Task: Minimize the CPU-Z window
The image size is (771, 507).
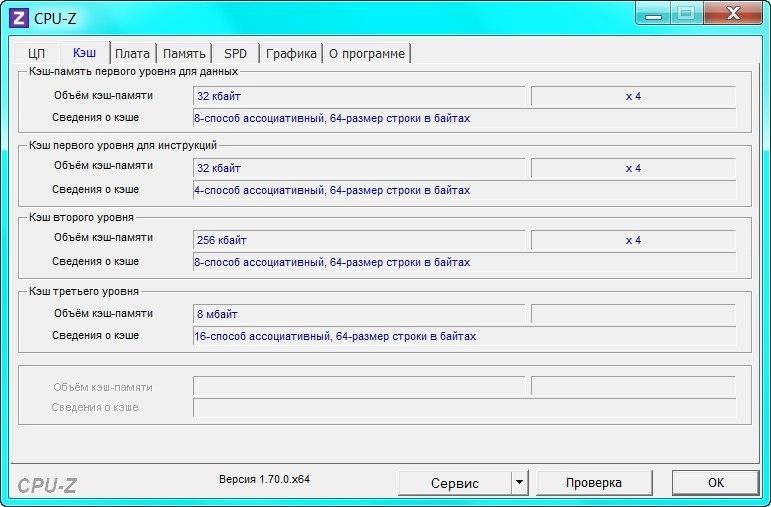Action: [x=653, y=14]
